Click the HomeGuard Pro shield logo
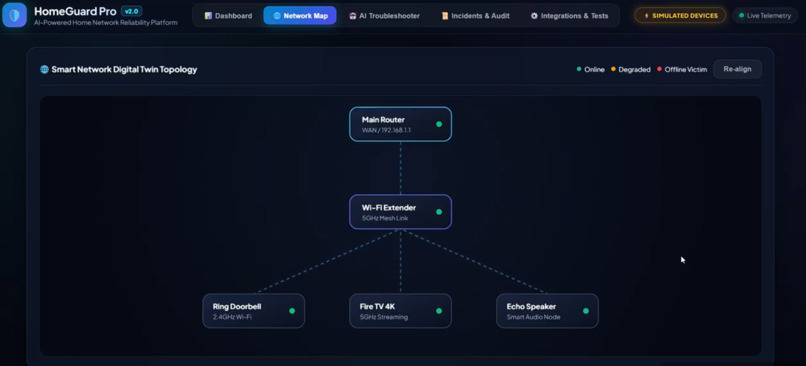This screenshot has height=366, width=806. coord(14,15)
